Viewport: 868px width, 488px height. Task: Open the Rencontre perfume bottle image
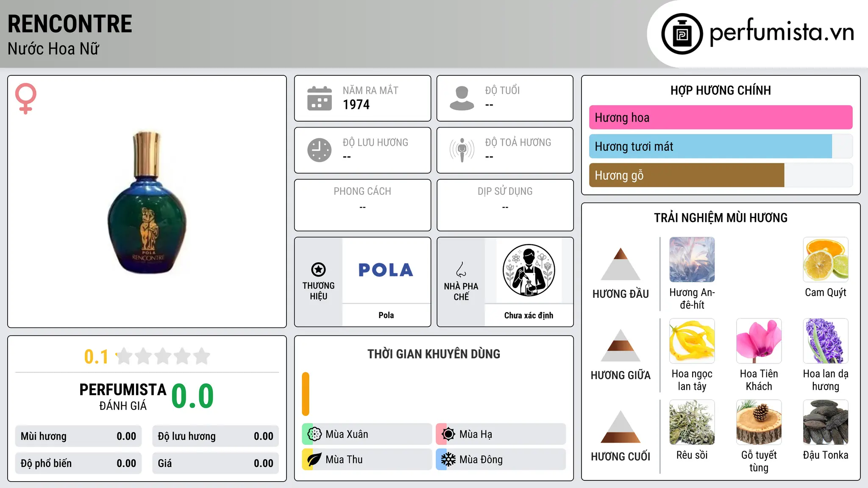click(x=147, y=202)
